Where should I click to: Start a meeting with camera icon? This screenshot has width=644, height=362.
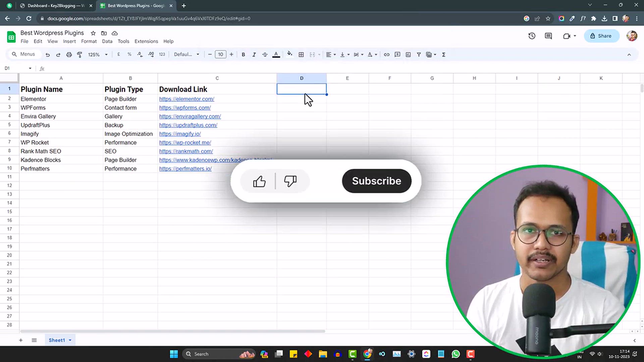tap(567, 36)
